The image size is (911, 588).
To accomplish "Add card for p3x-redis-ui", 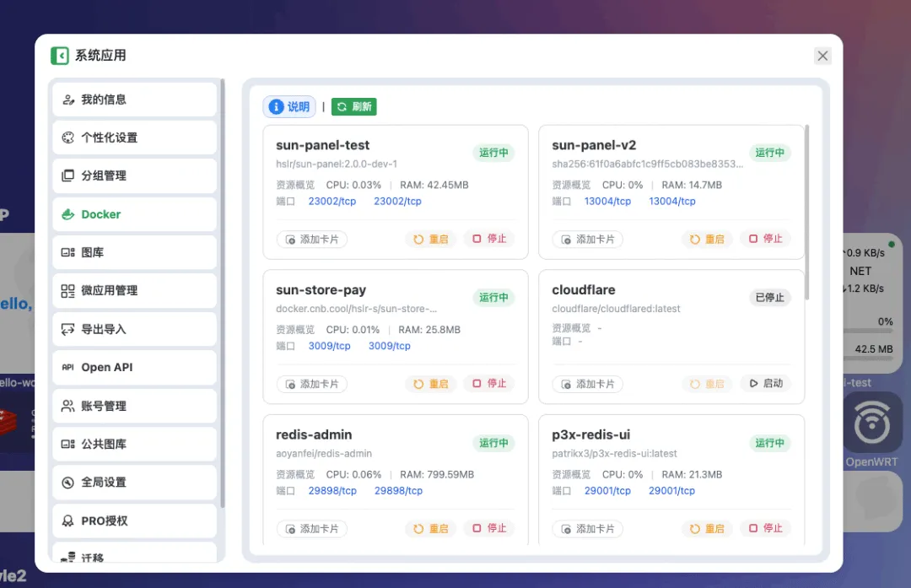I will pyautogui.click(x=588, y=529).
